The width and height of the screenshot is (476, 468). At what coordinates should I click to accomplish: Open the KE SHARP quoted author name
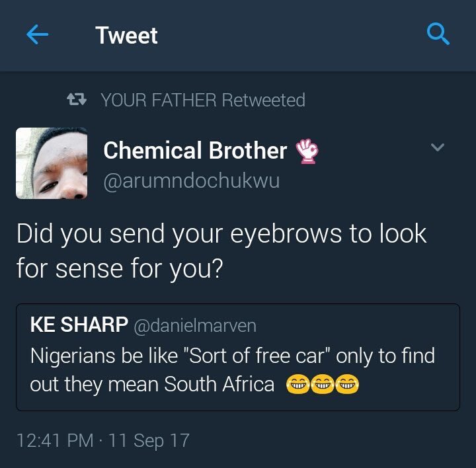tap(79, 325)
